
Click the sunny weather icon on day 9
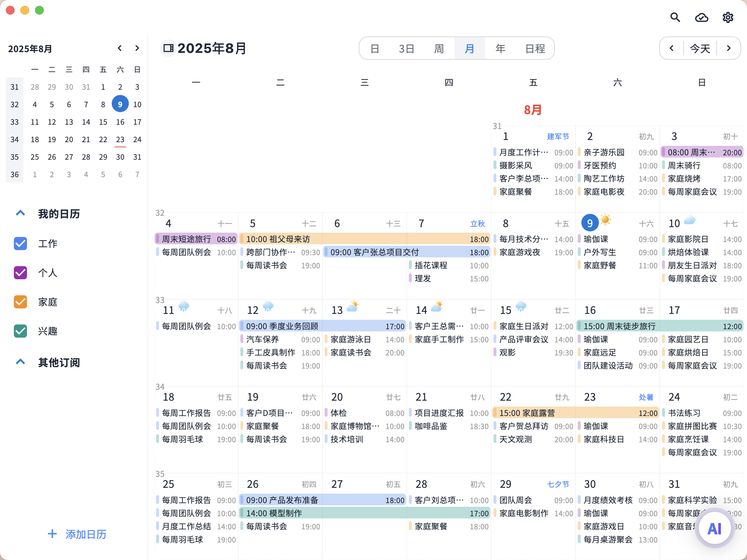[605, 219]
